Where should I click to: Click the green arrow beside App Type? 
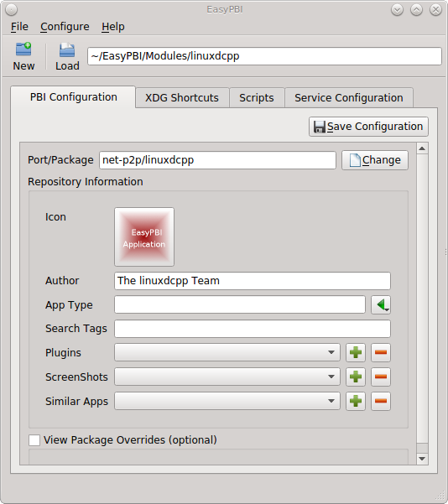click(x=381, y=304)
